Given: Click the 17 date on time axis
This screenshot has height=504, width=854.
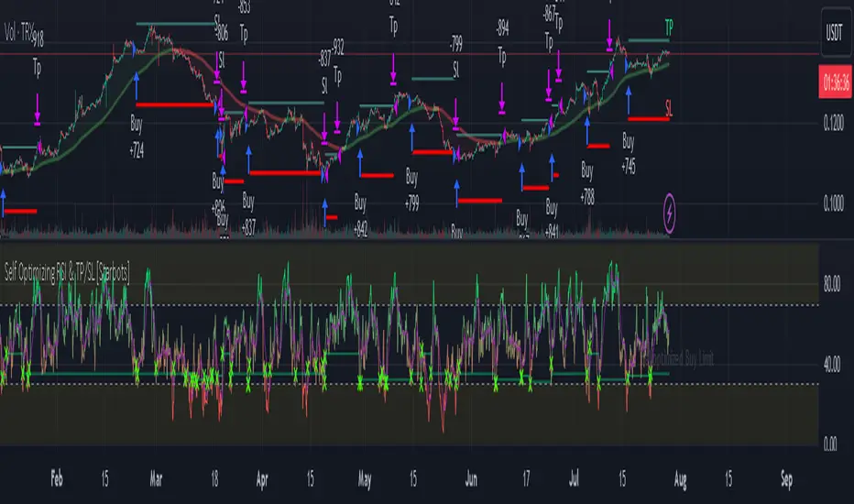Looking at the screenshot, I should tap(526, 479).
